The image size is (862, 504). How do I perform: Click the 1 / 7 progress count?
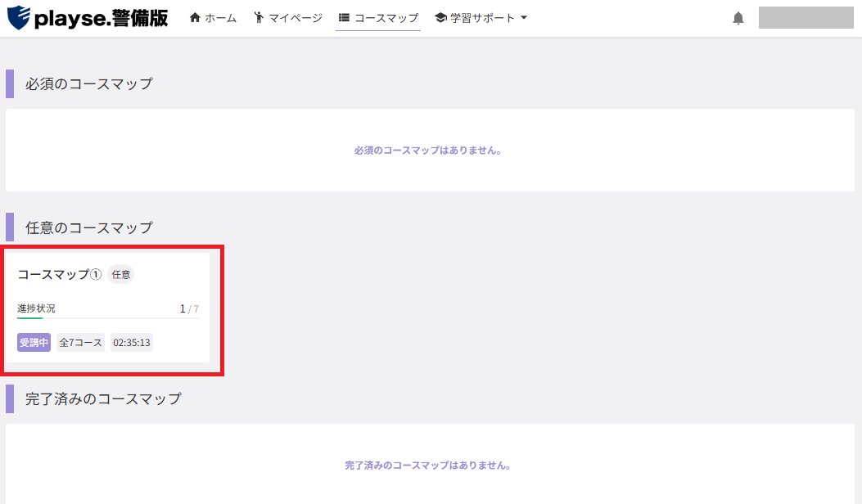[x=189, y=309]
